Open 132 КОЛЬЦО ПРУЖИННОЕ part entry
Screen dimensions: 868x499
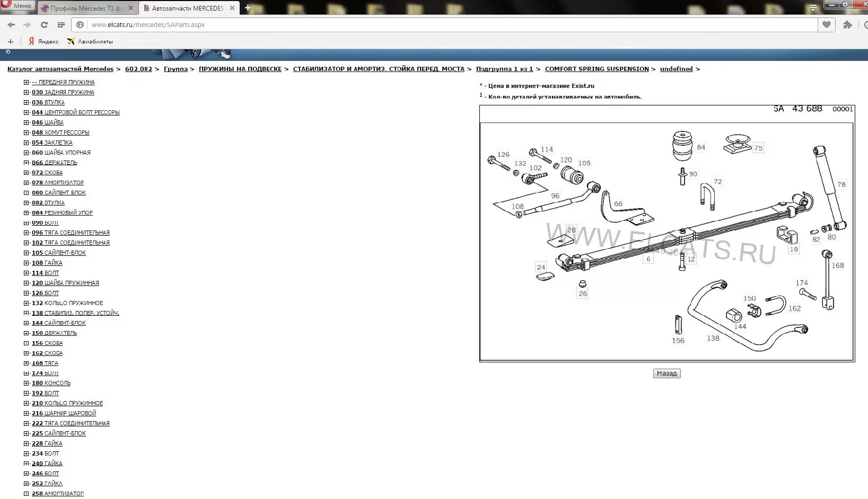pyautogui.click(x=67, y=303)
